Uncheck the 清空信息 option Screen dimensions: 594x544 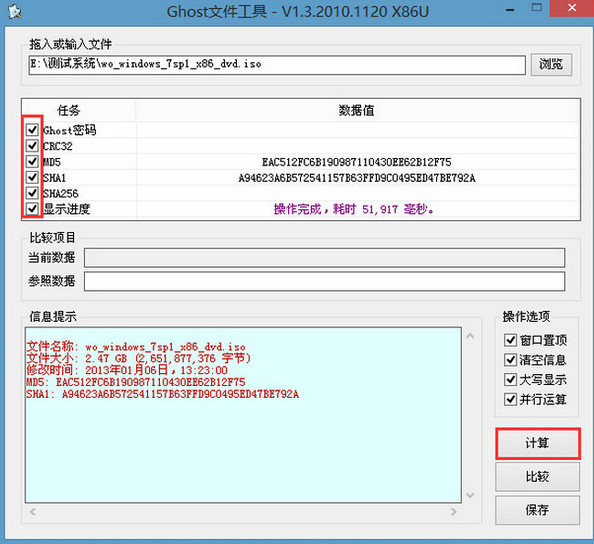[510, 360]
